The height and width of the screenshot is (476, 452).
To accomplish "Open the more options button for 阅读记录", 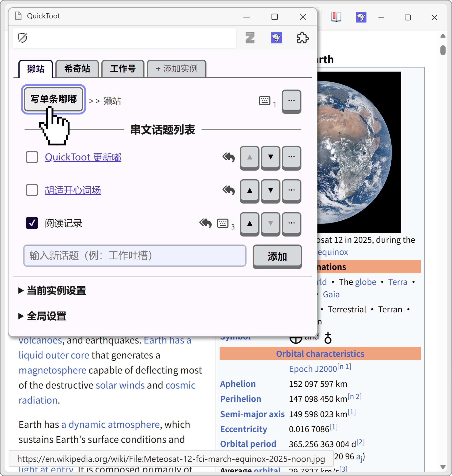I will pyautogui.click(x=291, y=223).
